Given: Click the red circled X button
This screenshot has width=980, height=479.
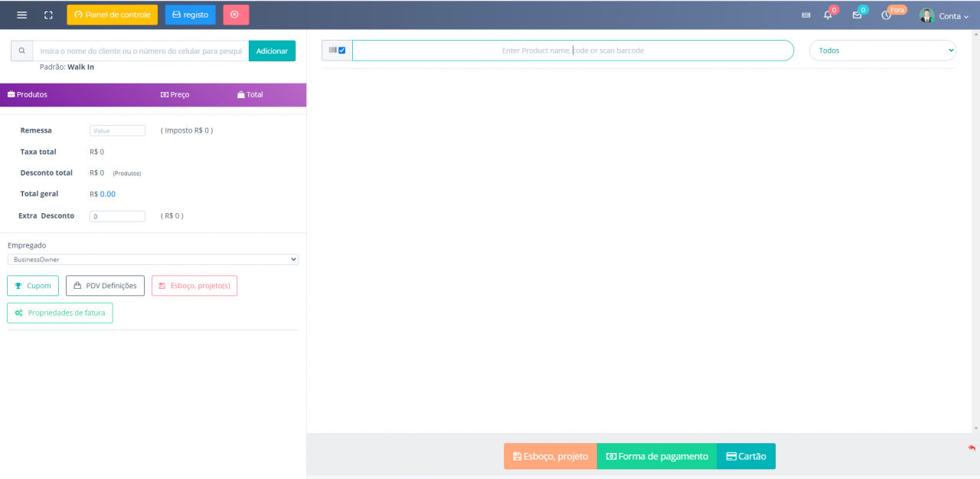Looking at the screenshot, I should click(x=235, y=15).
